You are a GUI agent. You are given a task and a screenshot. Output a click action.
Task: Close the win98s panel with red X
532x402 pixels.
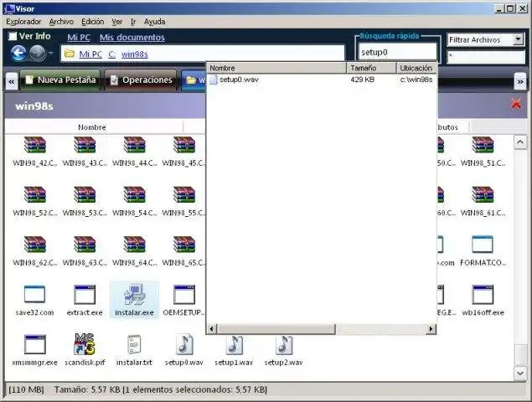(516, 104)
